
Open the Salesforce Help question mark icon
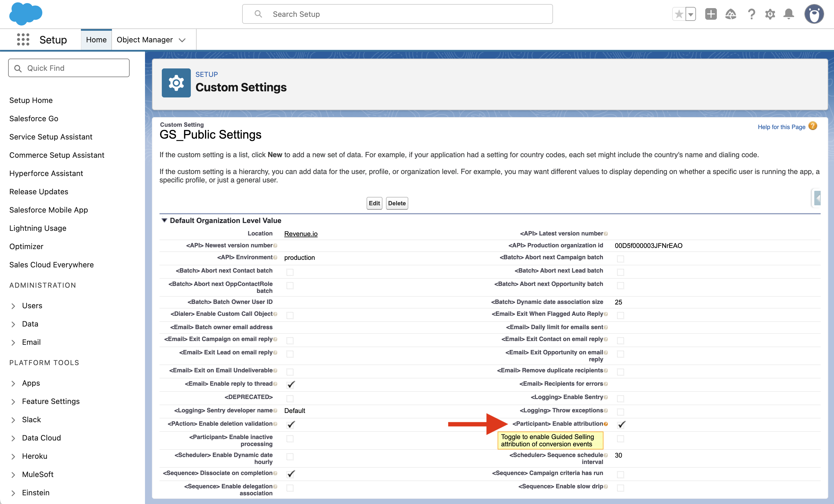tap(751, 14)
